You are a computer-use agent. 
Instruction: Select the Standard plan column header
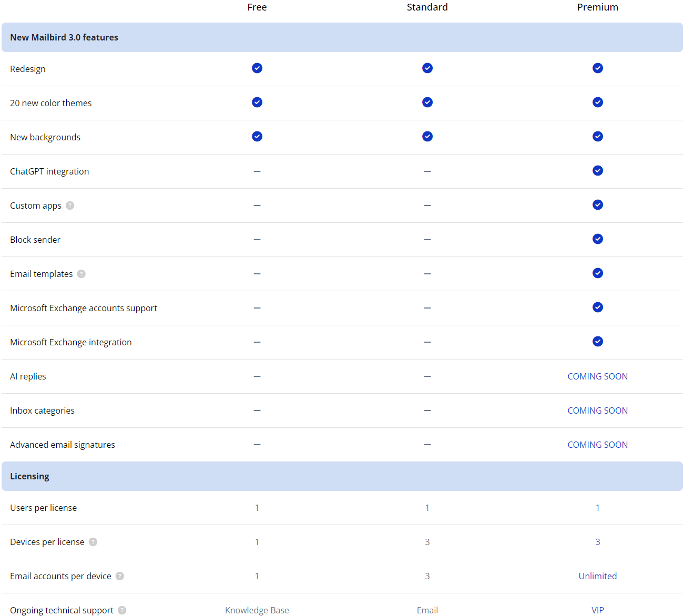[x=427, y=7]
